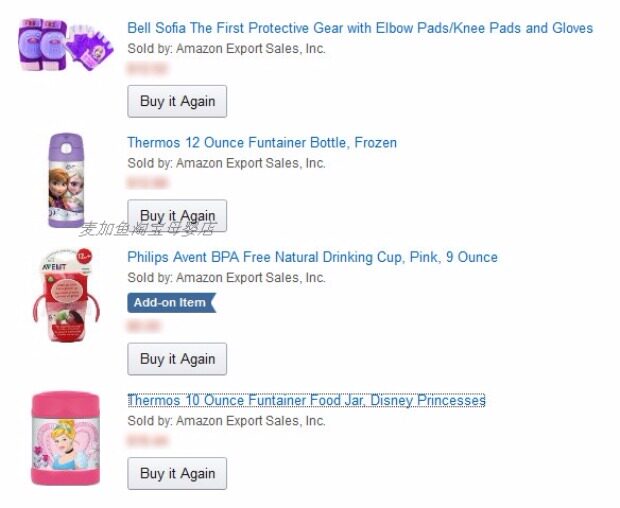The height and width of the screenshot is (508, 620).
Task: Click the seller line under Bell Sofia gear
Action: (x=226, y=49)
